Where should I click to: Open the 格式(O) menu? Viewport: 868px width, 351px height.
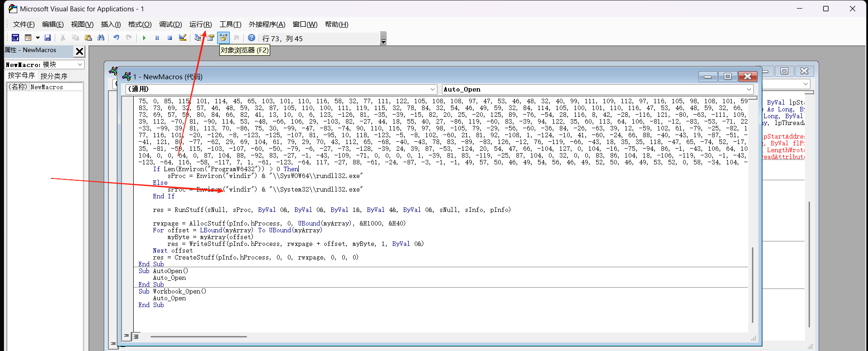(140, 24)
